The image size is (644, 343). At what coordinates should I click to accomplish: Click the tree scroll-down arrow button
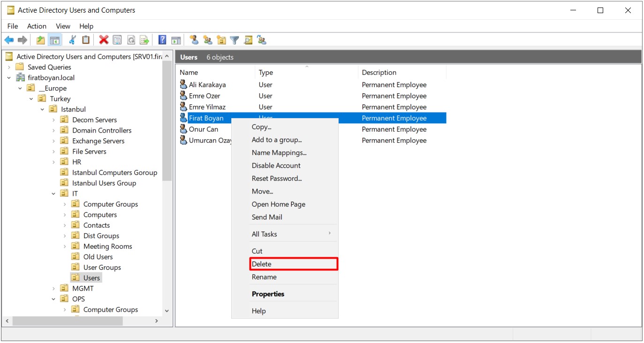pos(167,311)
